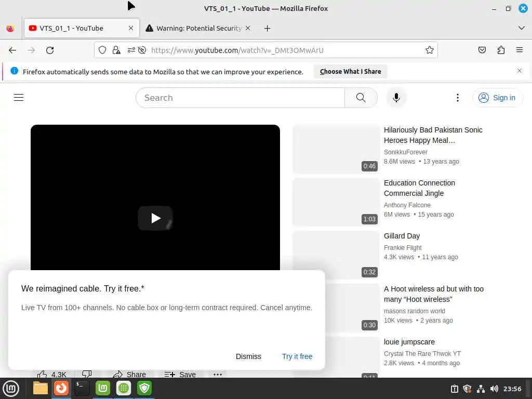Screen dimensions: 532x399
Task: Open A Hoot wireless ad video title
Action: (434, 294)
